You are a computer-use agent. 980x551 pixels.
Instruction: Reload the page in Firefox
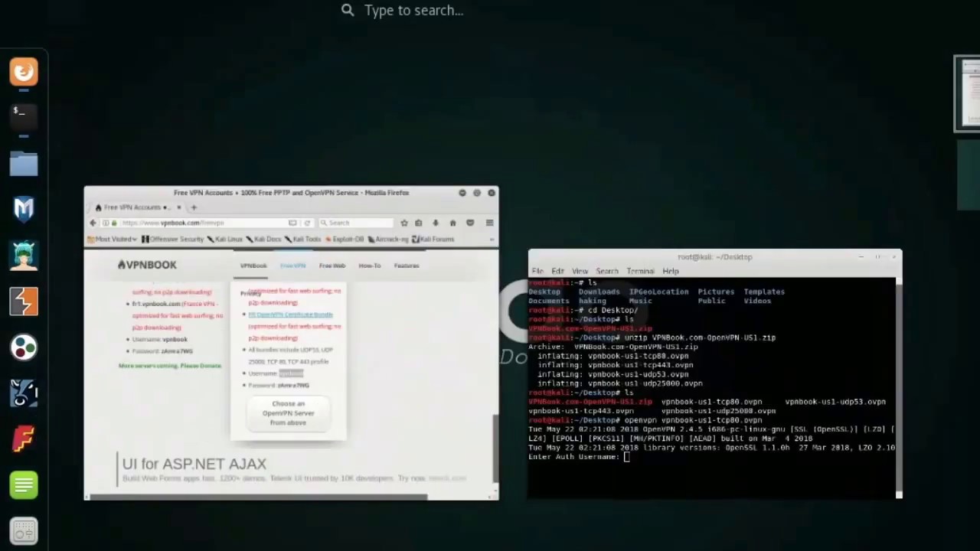307,223
